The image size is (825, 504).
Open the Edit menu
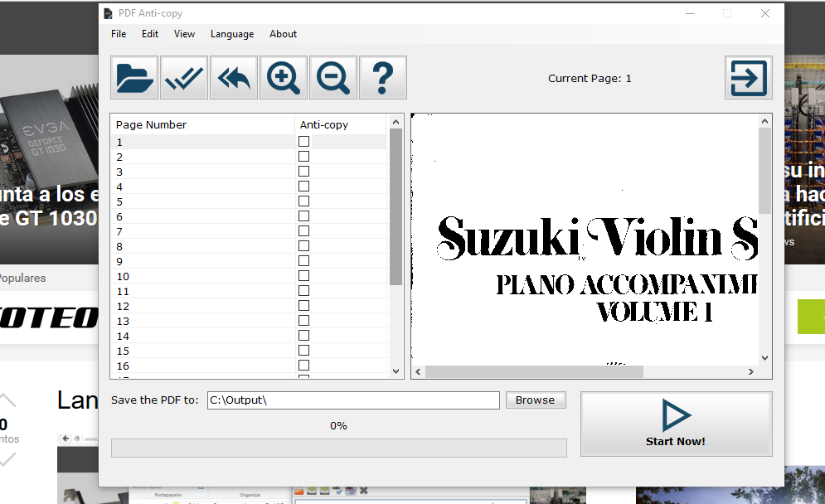click(150, 34)
